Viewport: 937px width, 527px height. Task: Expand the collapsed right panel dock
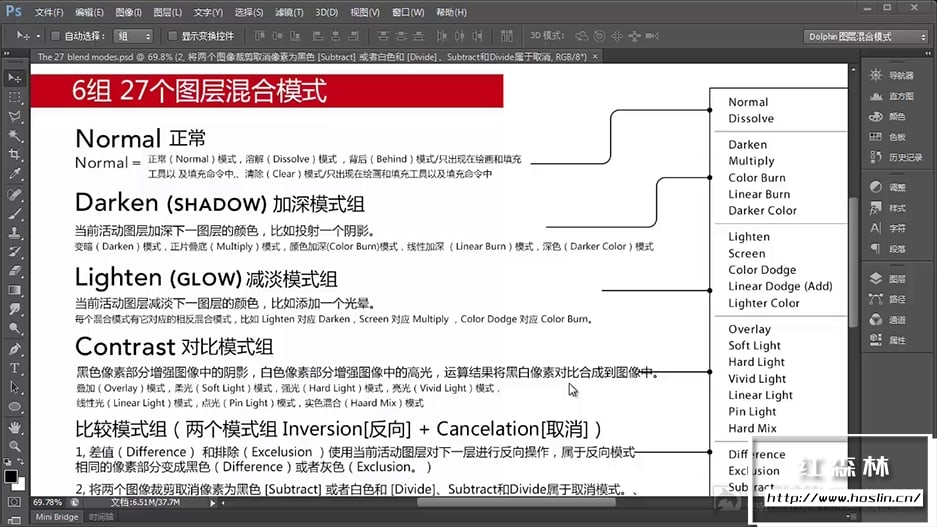pos(927,53)
